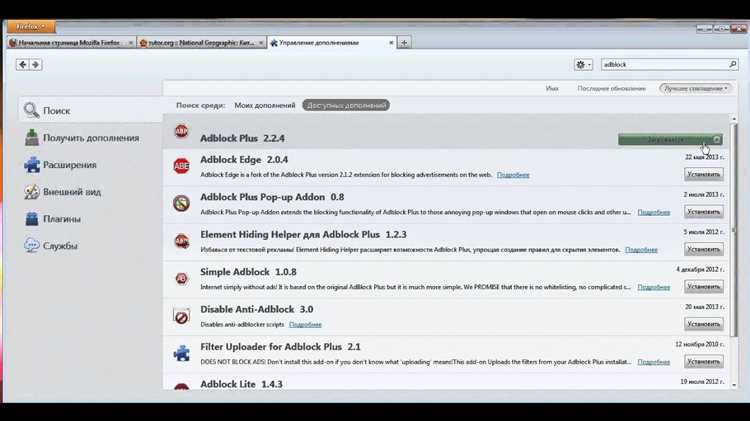750x421 pixels.
Task: Sort results by Последнее обновление
Action: [x=611, y=89]
